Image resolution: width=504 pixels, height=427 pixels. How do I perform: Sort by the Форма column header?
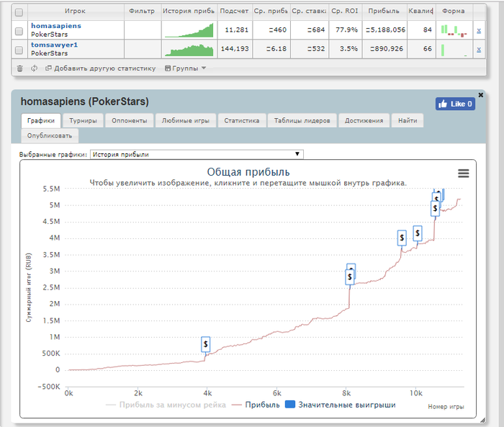pyautogui.click(x=454, y=11)
